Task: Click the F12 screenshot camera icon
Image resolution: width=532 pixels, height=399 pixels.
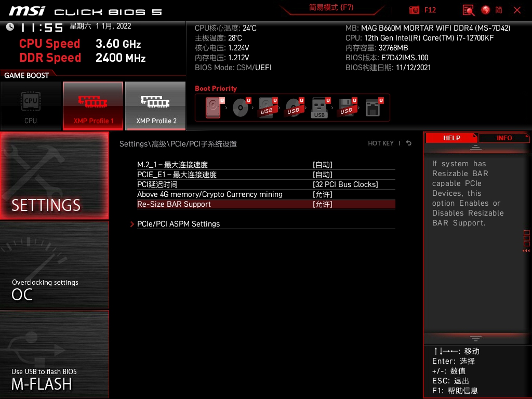Action: pos(415,10)
